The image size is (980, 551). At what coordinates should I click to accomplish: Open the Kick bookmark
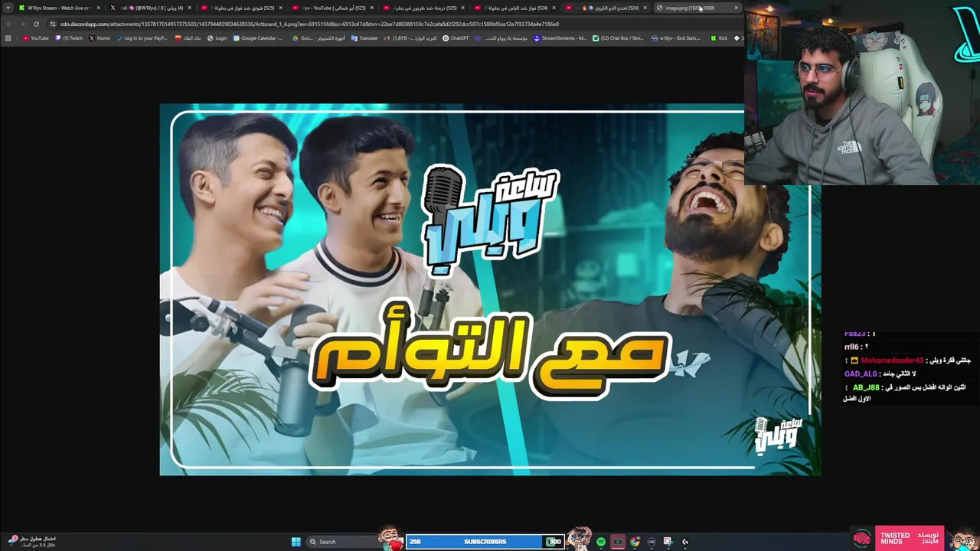coord(719,37)
